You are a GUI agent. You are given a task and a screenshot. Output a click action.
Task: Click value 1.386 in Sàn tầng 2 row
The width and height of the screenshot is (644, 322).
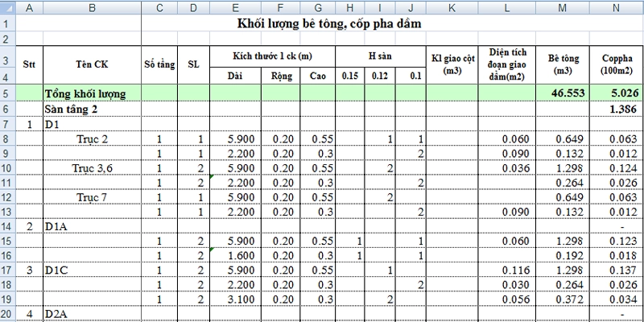point(616,109)
